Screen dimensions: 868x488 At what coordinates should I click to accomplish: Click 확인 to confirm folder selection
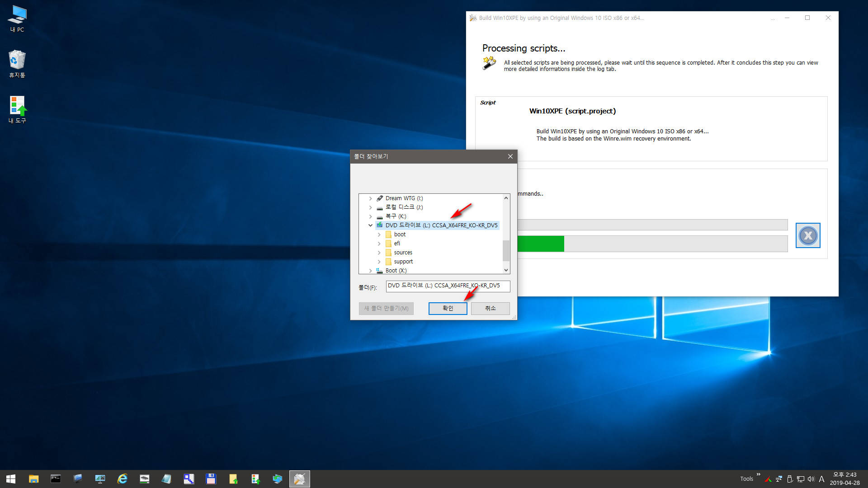point(448,309)
